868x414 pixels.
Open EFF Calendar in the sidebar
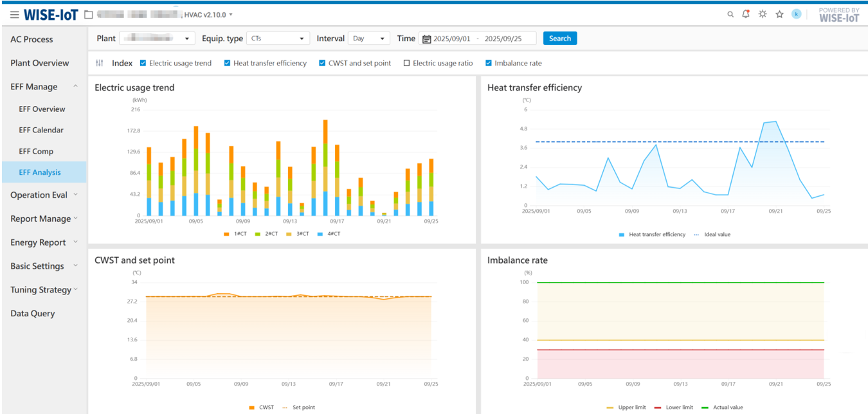(x=41, y=130)
